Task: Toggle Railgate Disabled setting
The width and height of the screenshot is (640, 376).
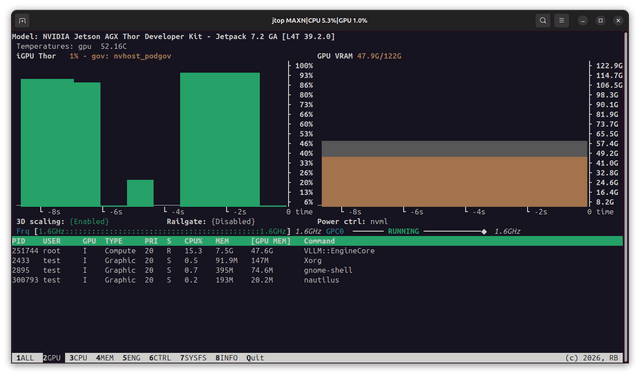Action: [233, 222]
